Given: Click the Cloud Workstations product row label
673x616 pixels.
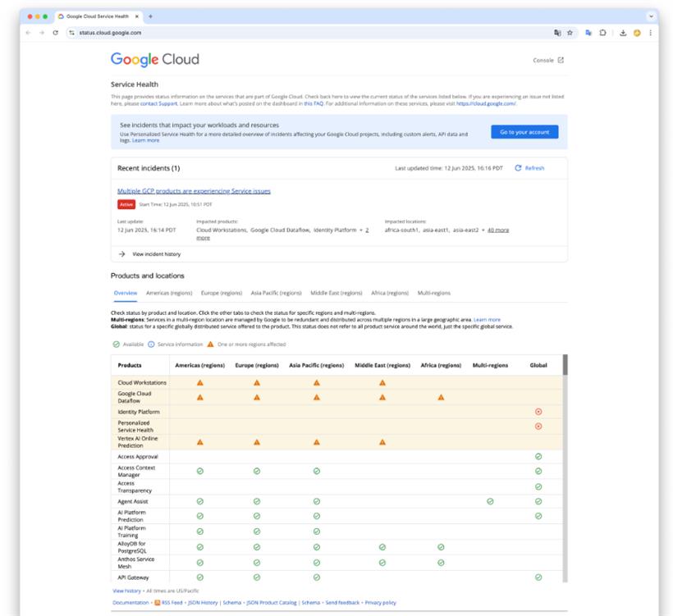Looking at the screenshot, I should (142, 382).
